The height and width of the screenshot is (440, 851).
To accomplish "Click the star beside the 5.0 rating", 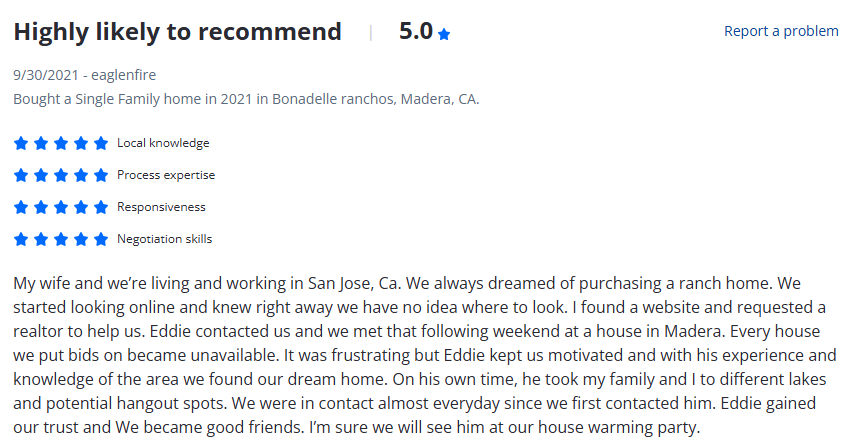I will (x=444, y=34).
